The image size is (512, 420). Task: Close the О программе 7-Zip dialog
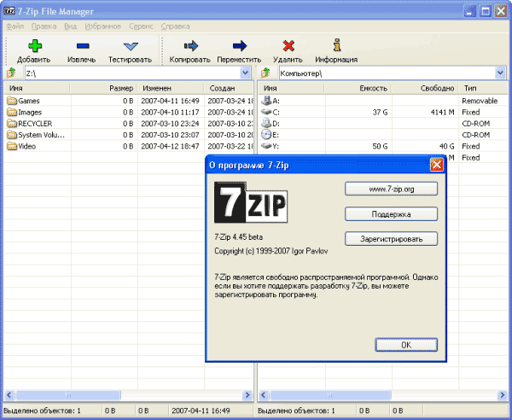coord(437,165)
